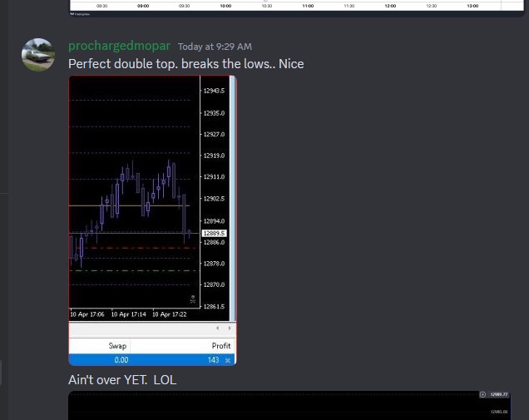529x420 pixels.
Task: Click the 13:00 label on top chart
Action: click(472, 6)
